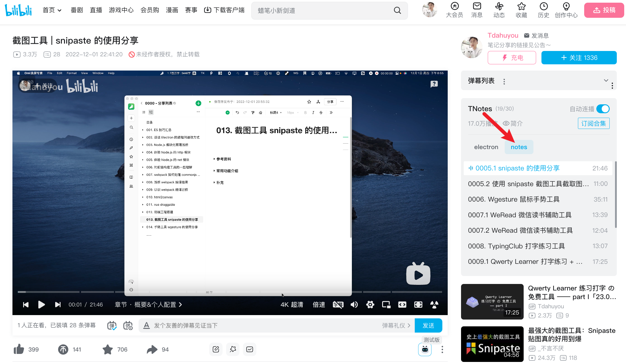This screenshot has height=364, width=626.
Task: Switch to the notes tab
Action: click(x=519, y=147)
